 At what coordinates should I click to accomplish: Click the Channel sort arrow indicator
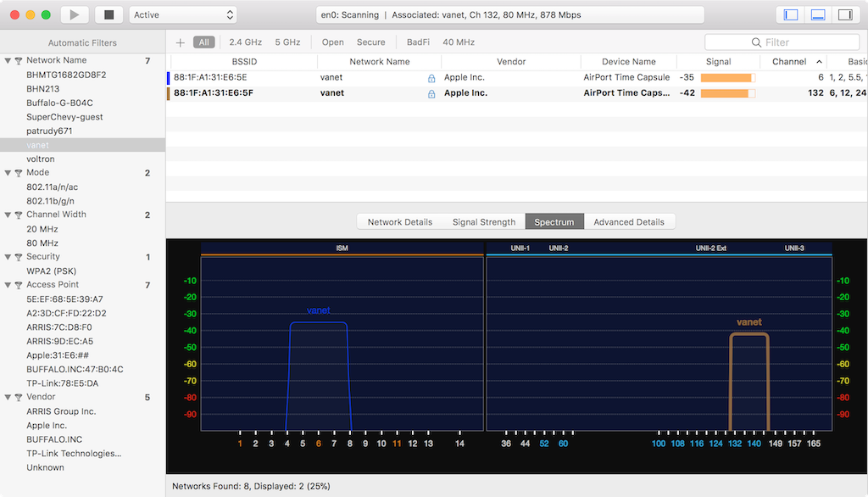(x=820, y=62)
